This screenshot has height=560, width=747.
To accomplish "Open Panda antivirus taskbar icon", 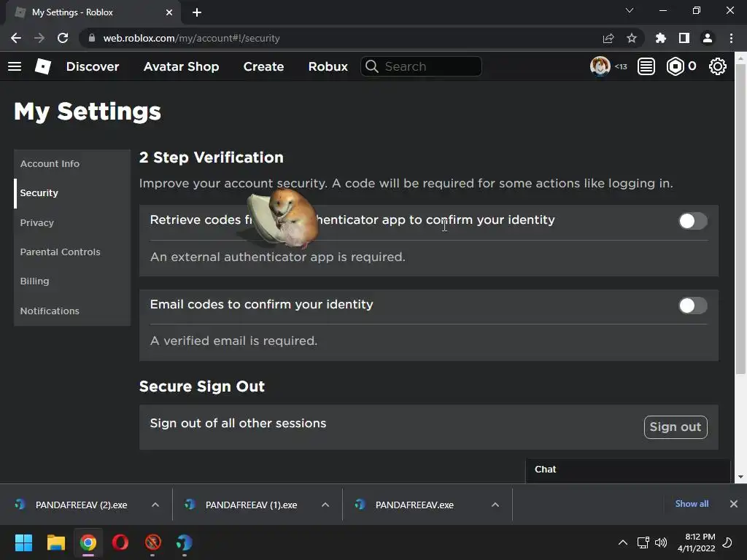I will pyautogui.click(x=185, y=542).
